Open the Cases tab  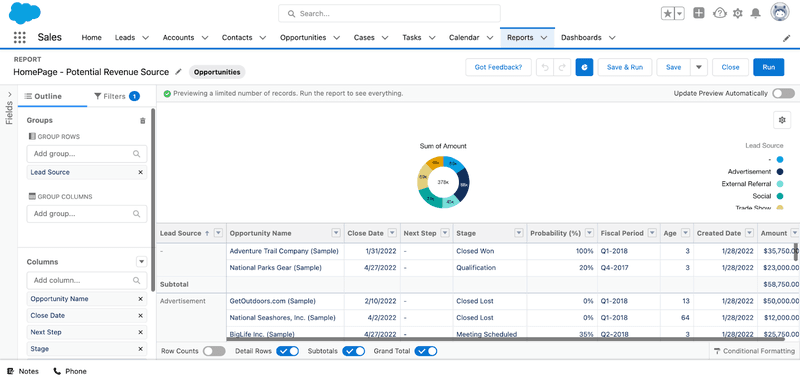point(364,38)
